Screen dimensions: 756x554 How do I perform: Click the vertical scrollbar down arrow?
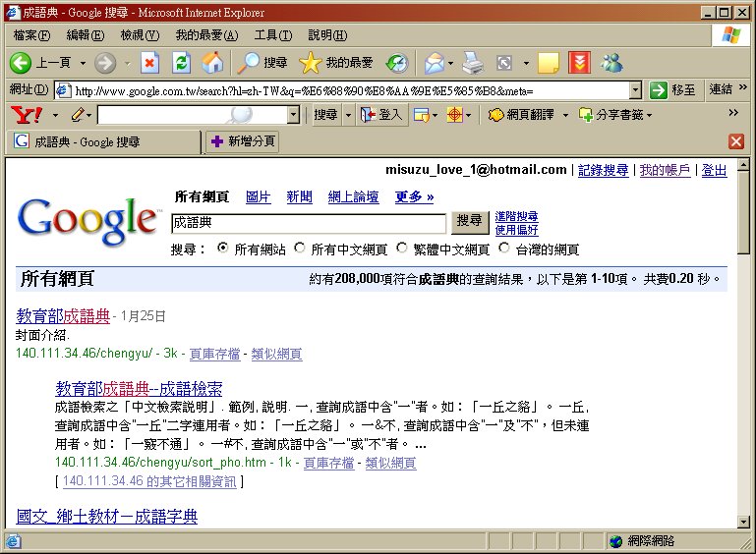743,522
